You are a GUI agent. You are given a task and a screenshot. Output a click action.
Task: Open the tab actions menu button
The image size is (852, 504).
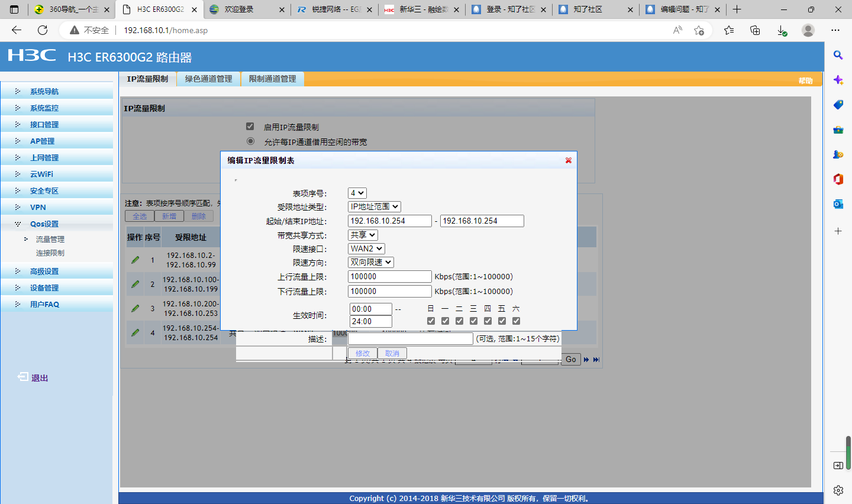pyautogui.click(x=14, y=9)
